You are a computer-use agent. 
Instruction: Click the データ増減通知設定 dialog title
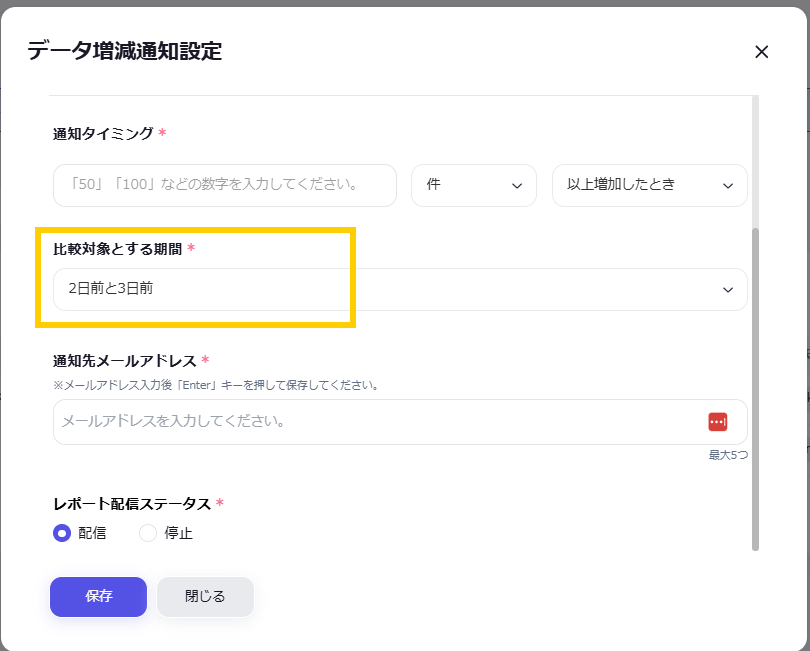point(125,51)
